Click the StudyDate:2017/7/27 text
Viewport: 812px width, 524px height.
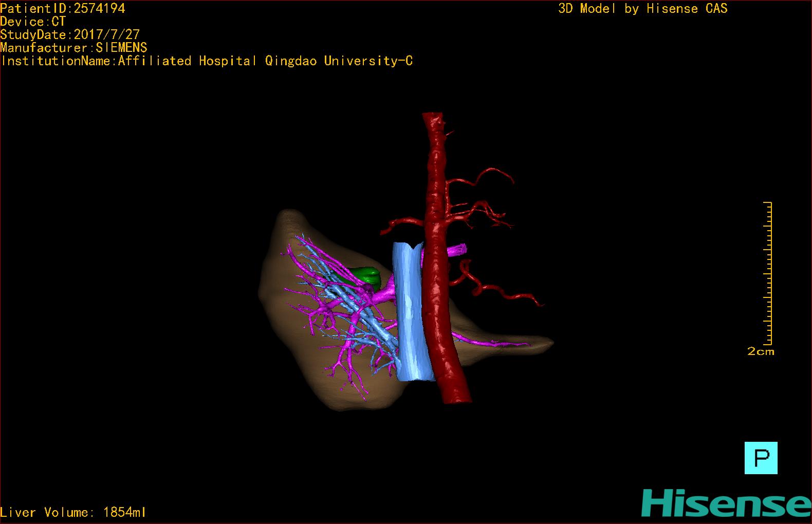(x=70, y=34)
